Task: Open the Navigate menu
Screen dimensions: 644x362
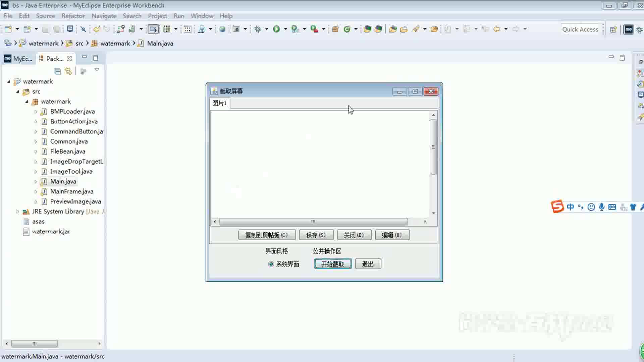Action: click(104, 16)
